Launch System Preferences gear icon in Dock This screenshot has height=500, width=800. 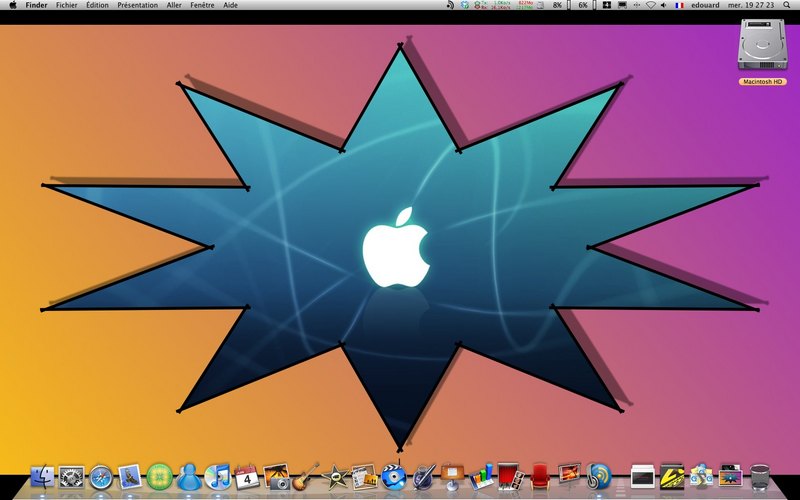tap(71, 478)
